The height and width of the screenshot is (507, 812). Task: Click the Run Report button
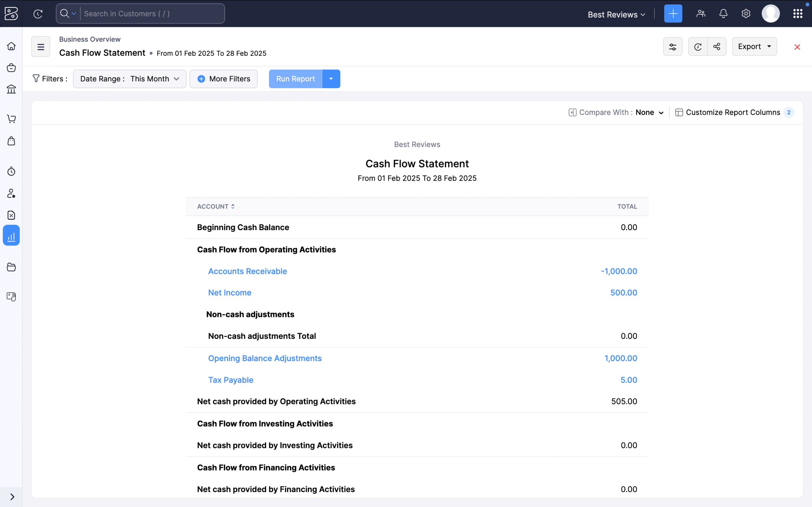tap(295, 79)
